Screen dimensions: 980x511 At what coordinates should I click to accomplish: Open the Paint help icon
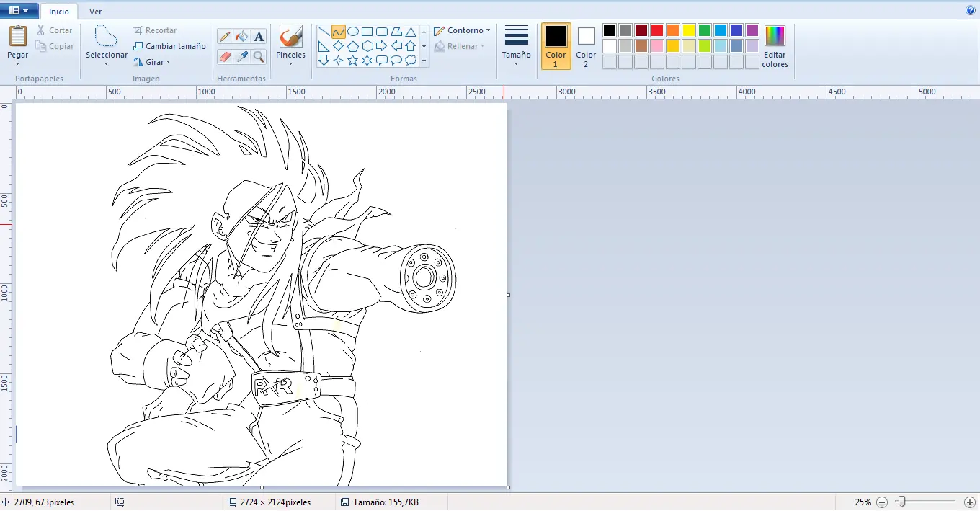coord(970,10)
